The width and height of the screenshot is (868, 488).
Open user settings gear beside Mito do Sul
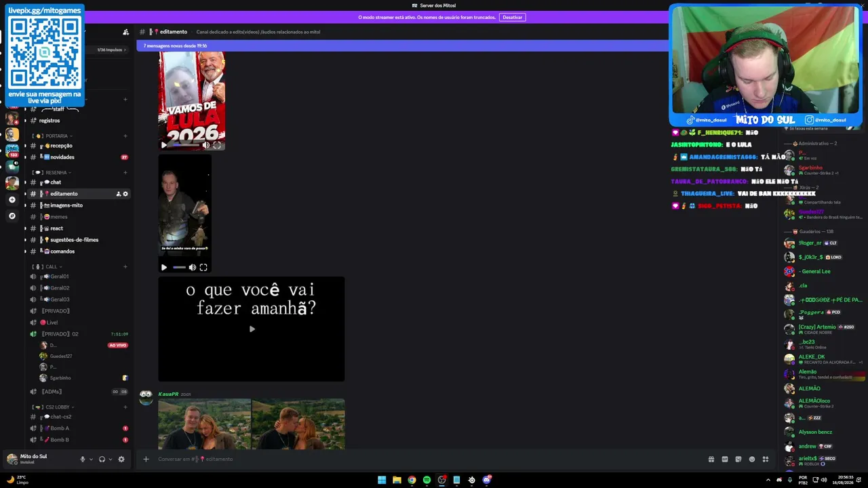click(x=121, y=459)
